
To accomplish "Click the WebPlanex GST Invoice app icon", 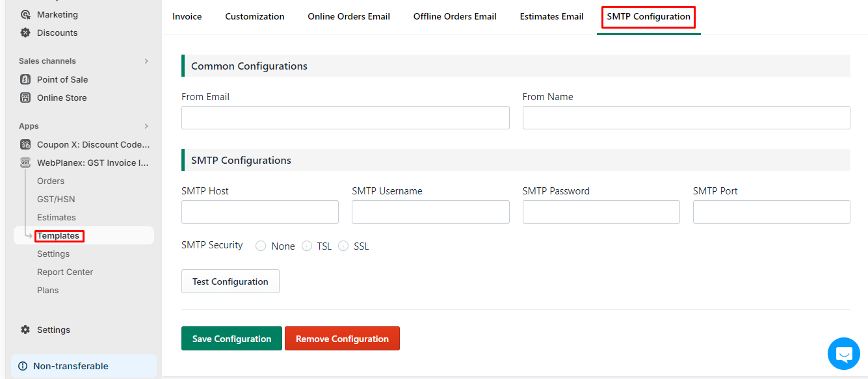I will (x=25, y=163).
